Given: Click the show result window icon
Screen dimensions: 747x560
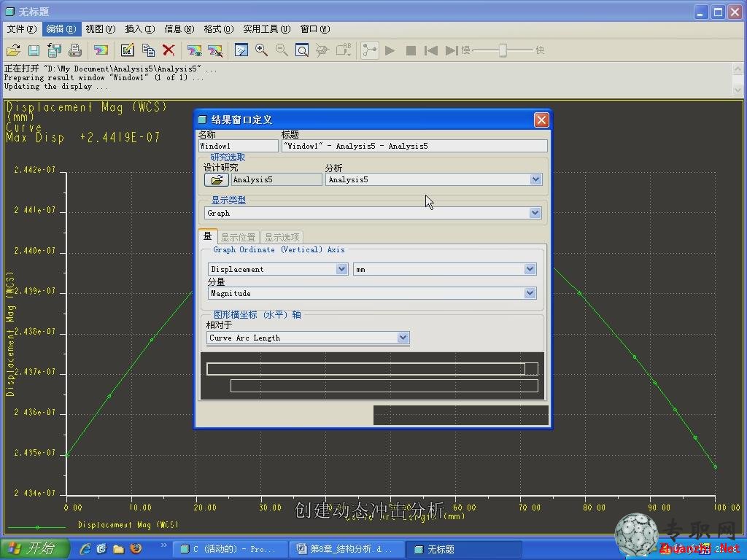Looking at the screenshot, I should [x=194, y=50].
